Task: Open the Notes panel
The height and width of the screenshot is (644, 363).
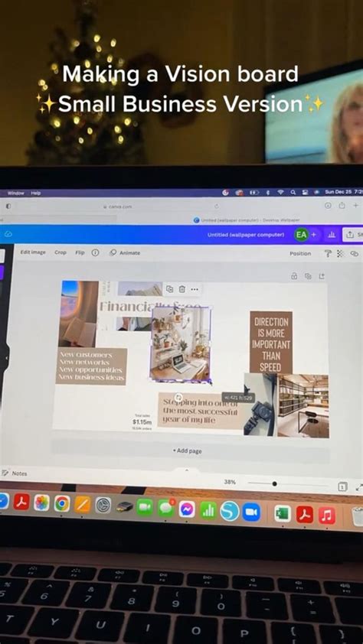Action: pos(15,473)
